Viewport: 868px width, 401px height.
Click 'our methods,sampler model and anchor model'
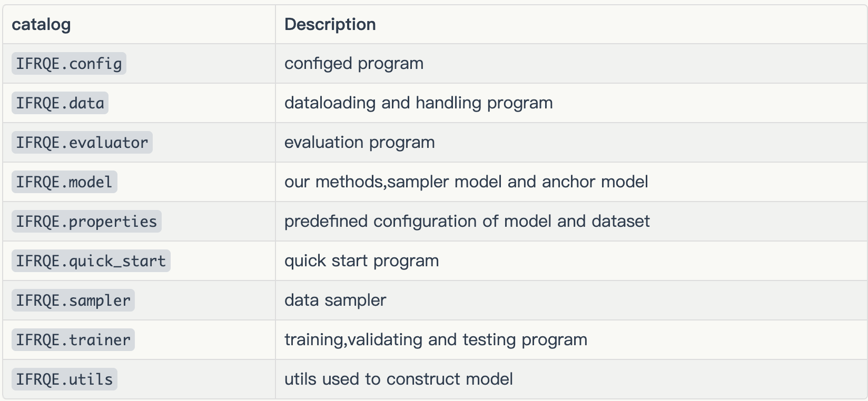(x=466, y=182)
